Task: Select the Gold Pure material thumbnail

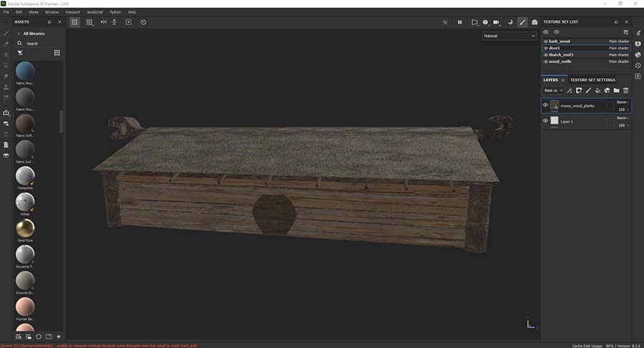Action: tap(25, 228)
